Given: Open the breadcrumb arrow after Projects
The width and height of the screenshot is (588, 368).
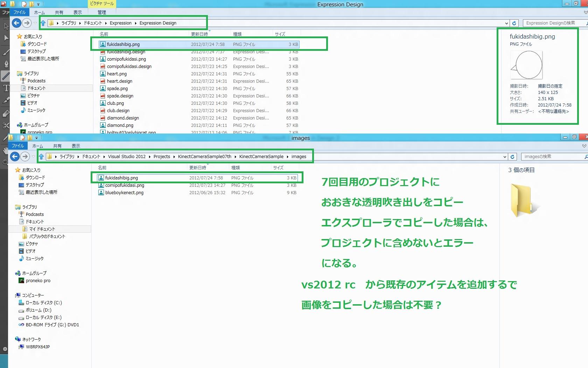Looking at the screenshot, I should 174,157.
